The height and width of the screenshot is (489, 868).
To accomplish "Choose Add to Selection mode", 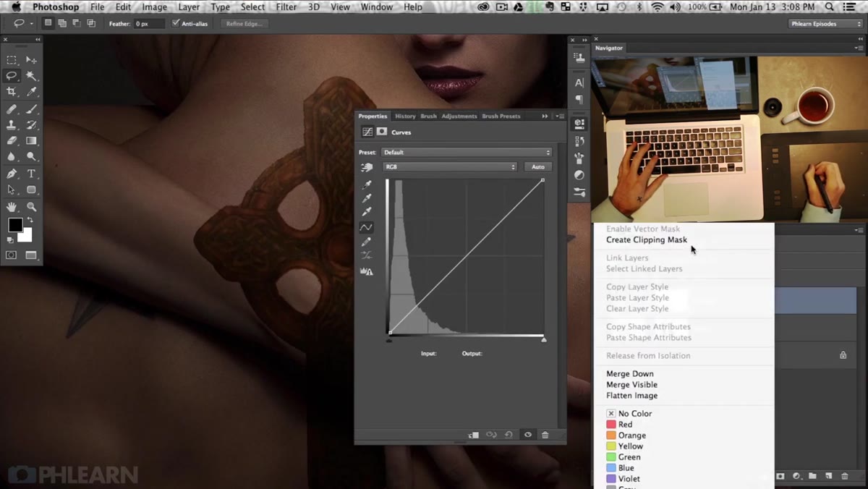I will pyautogui.click(x=62, y=23).
